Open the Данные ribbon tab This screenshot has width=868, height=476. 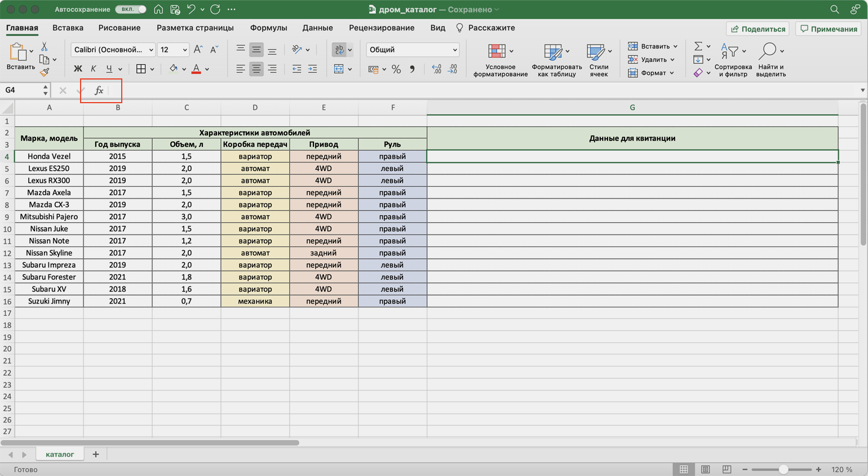click(x=317, y=28)
